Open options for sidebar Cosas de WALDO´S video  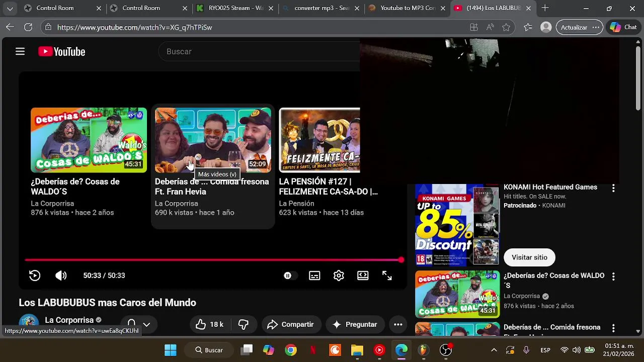tap(613, 277)
